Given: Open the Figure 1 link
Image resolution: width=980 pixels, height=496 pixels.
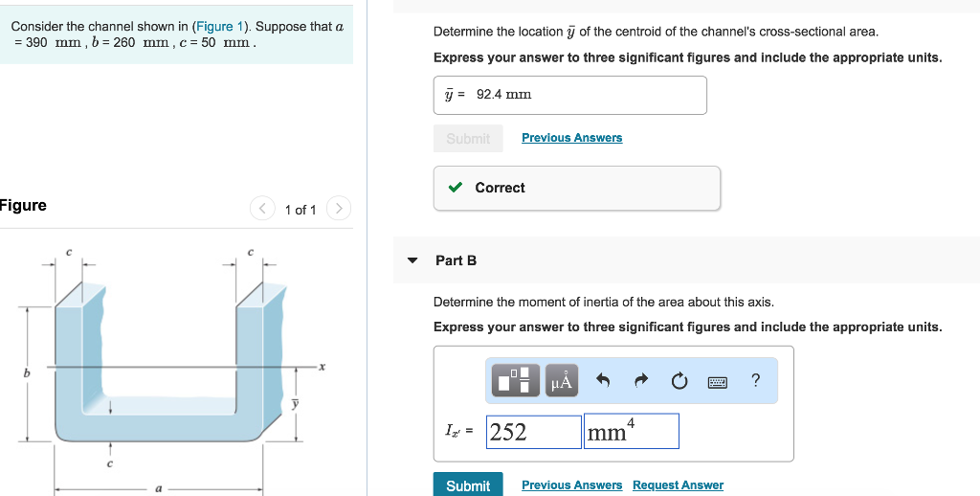Looking at the screenshot, I should click(x=219, y=26).
